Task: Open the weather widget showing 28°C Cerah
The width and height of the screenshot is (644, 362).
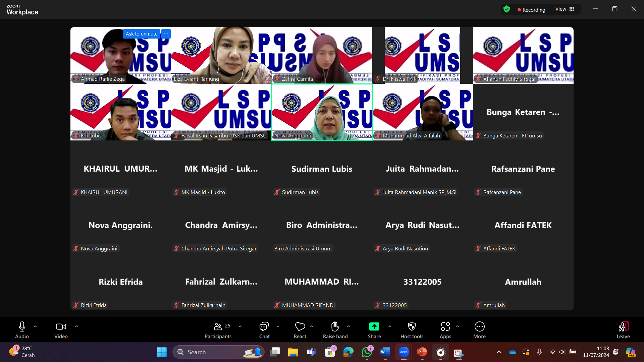Action: tap(22, 352)
